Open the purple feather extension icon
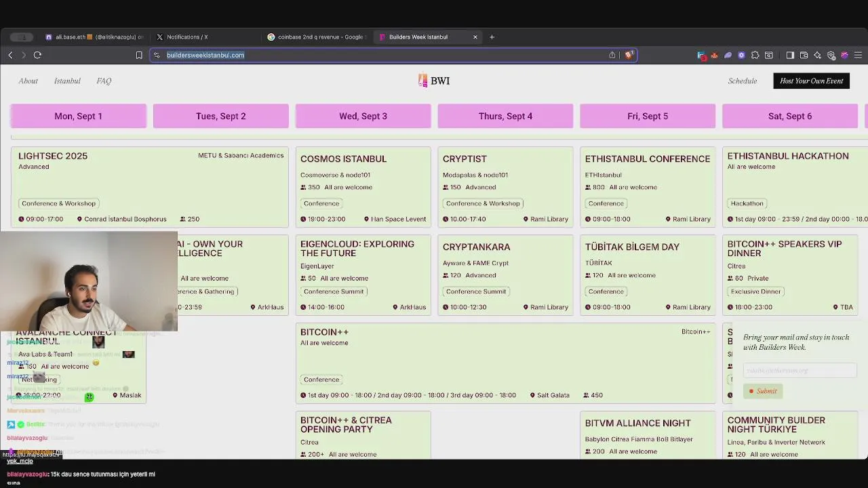 tap(728, 55)
